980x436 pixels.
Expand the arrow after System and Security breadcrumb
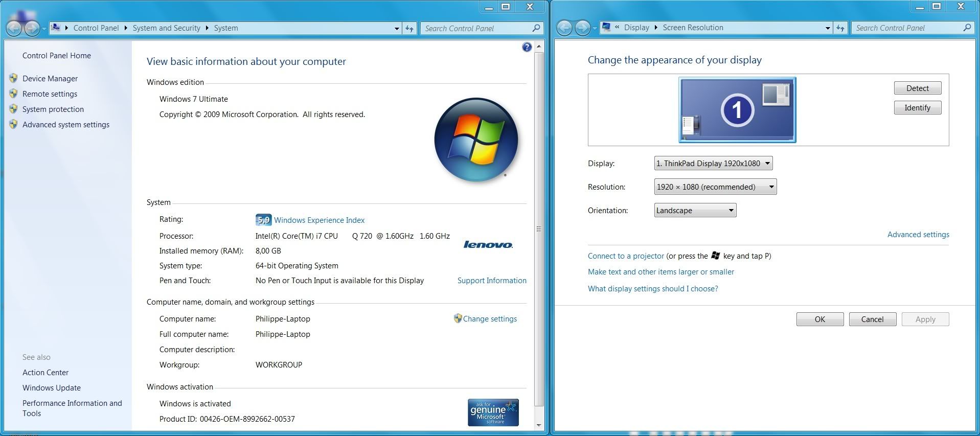[x=207, y=28]
